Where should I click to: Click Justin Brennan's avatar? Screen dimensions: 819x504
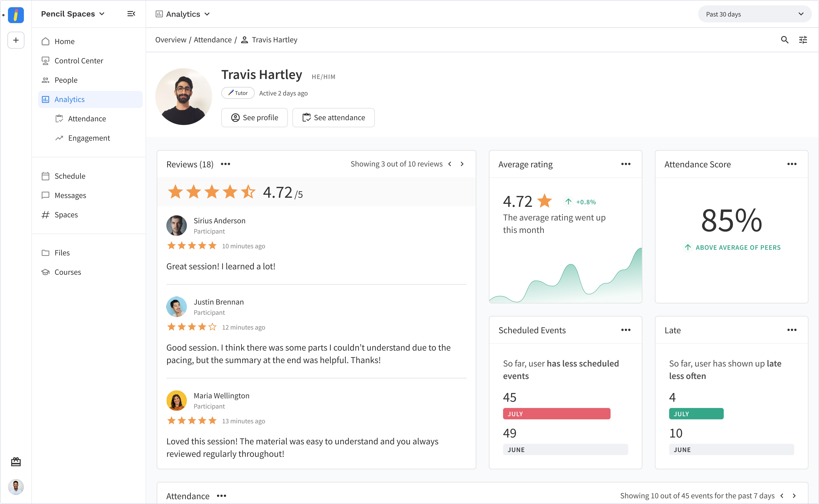coord(176,307)
